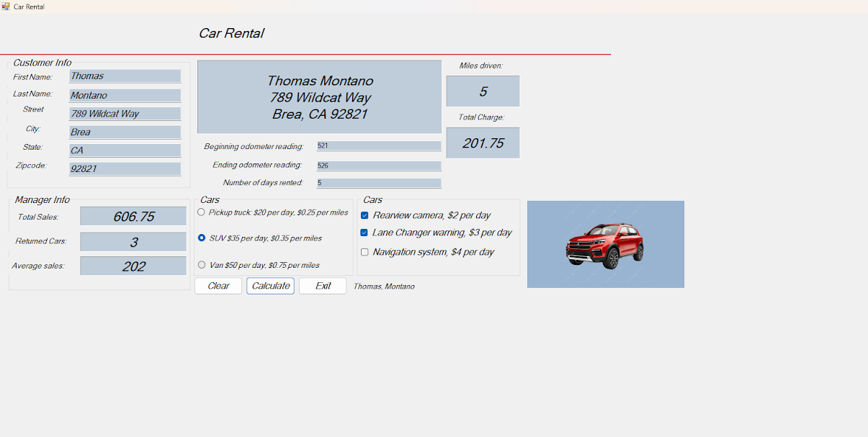Click the Beginning odometer reading field

[378, 145]
